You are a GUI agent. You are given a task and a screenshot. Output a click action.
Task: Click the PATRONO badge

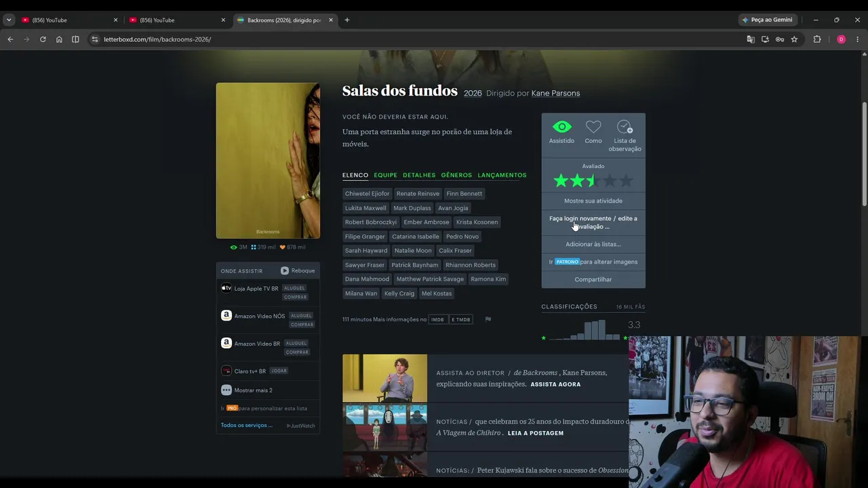(x=567, y=262)
